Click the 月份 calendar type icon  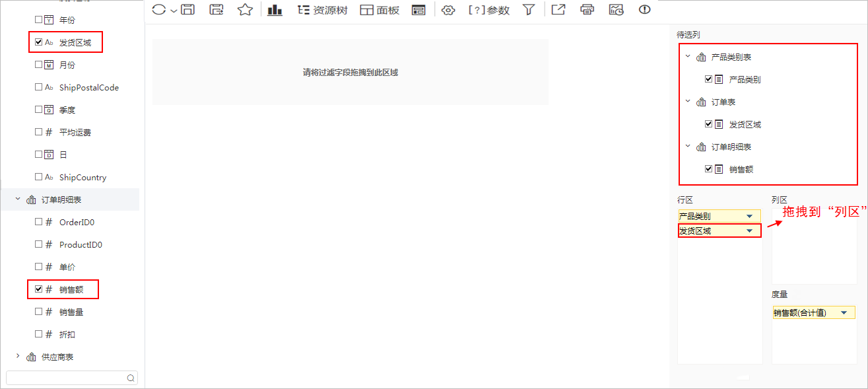point(49,65)
